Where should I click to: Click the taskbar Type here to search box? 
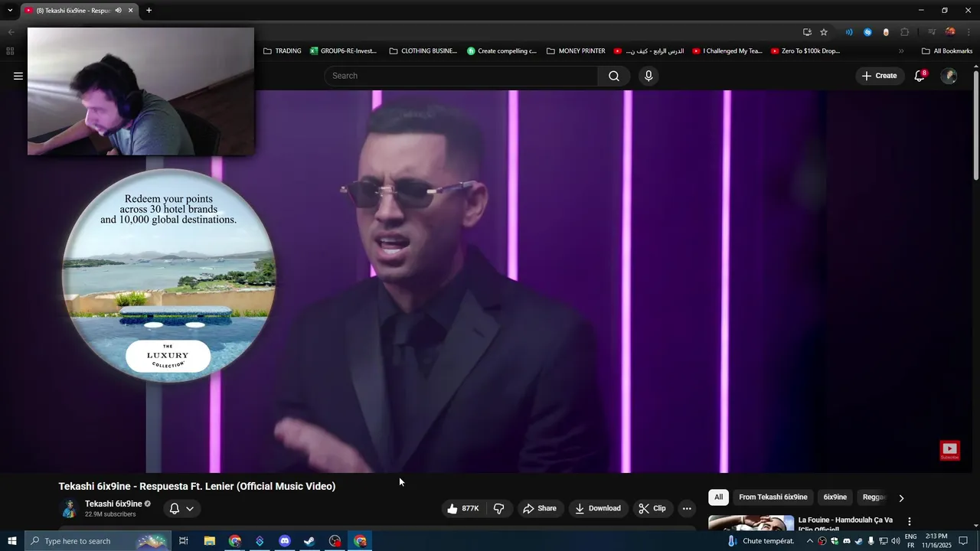(x=96, y=541)
